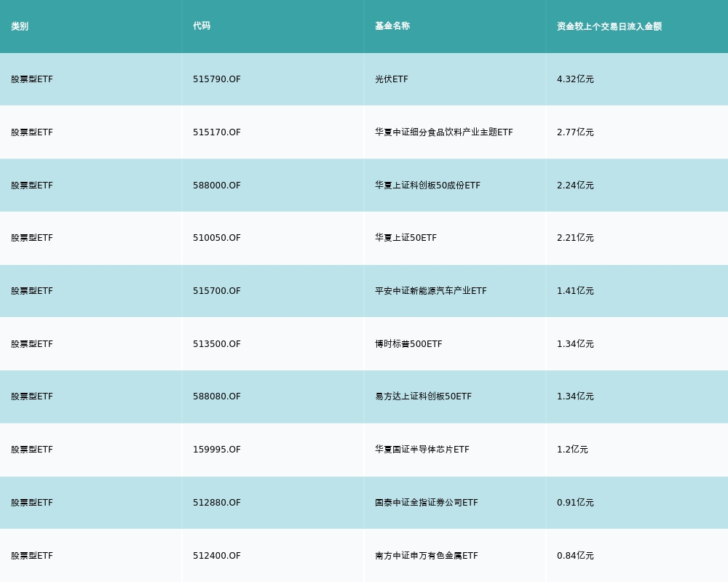Click 股票型ETF category in the 光伏ETF row
The height and width of the screenshot is (582, 728).
click(x=32, y=79)
